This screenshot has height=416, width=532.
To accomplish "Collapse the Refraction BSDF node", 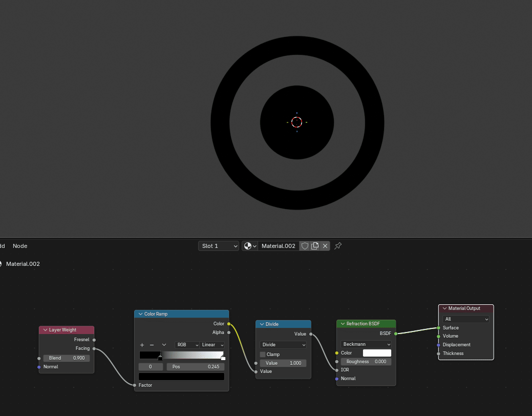I will pos(343,324).
